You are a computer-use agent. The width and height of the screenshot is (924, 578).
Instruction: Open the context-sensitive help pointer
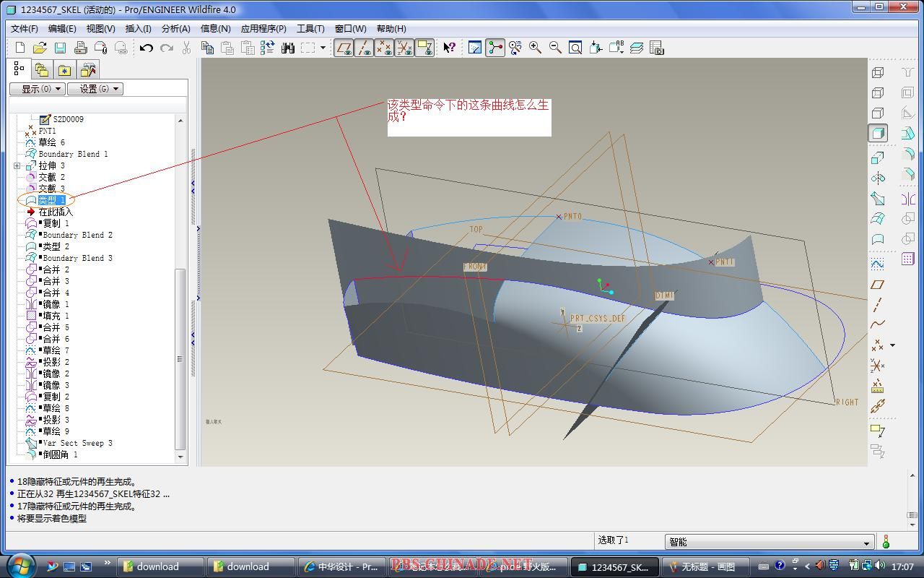tap(449, 48)
